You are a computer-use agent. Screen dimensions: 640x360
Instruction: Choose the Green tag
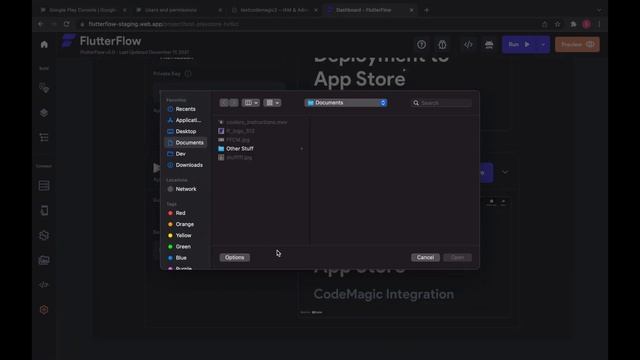pos(179,247)
